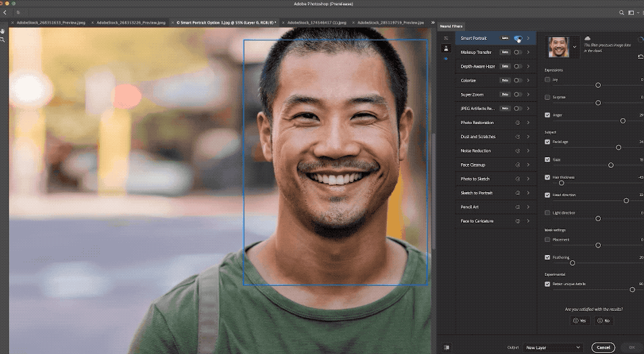Image resolution: width=644 pixels, height=354 pixels.
Task: Expand the face selection thumbnail dropdown
Action: pos(574,47)
